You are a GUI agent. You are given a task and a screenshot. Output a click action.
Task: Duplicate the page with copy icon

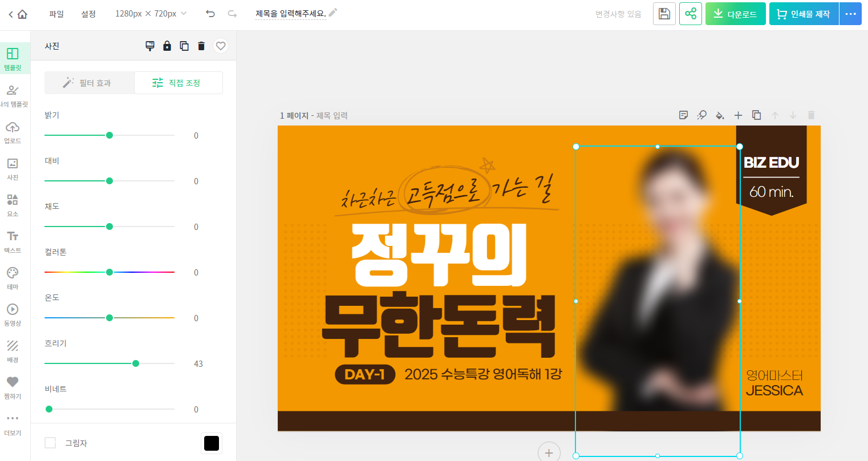pyautogui.click(x=756, y=115)
